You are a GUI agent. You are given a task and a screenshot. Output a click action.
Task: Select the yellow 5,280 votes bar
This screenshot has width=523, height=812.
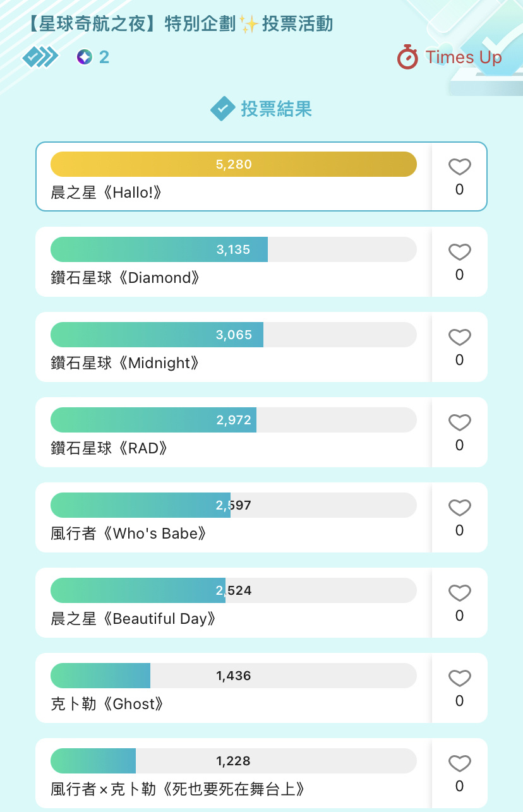click(x=234, y=164)
